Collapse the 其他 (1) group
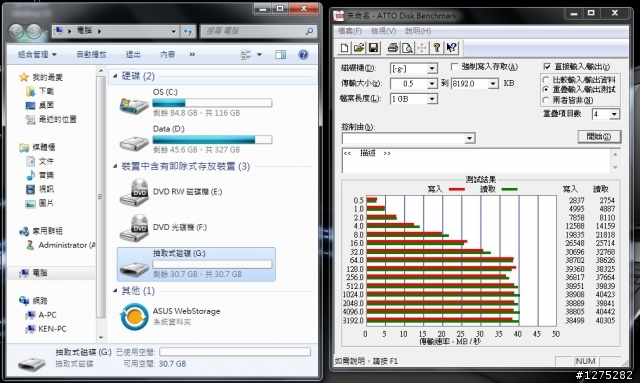640x383 pixels. click(x=115, y=291)
